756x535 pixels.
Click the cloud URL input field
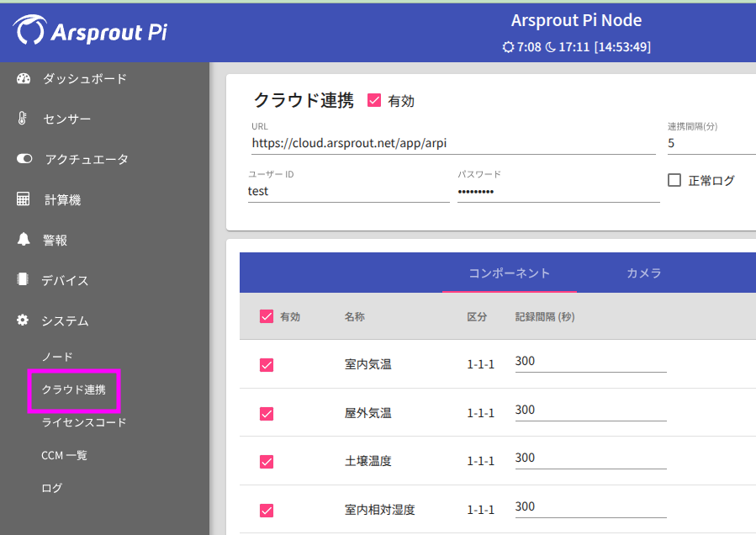click(452, 143)
